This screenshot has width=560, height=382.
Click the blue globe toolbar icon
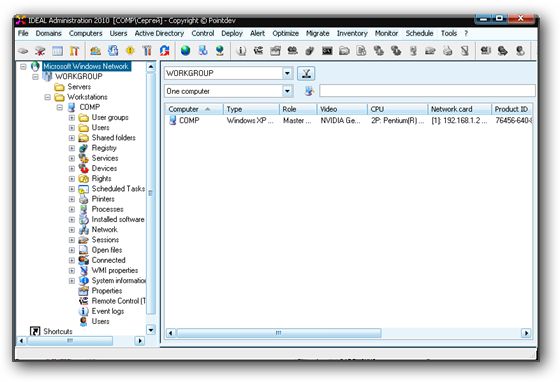[x=185, y=51]
